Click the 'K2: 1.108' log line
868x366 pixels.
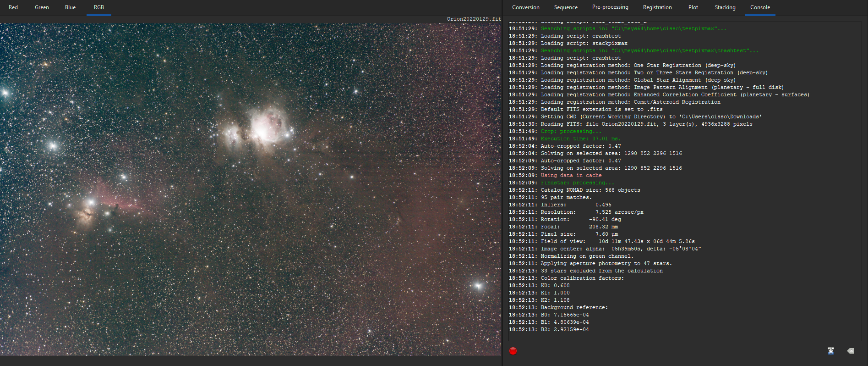coord(539,300)
